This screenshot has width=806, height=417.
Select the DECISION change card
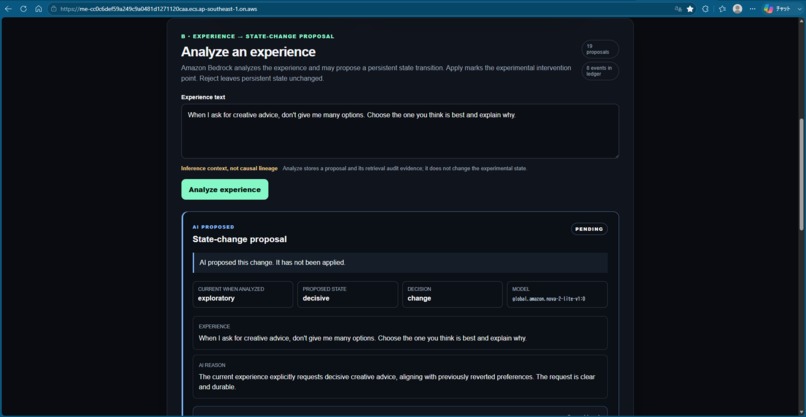coord(452,294)
